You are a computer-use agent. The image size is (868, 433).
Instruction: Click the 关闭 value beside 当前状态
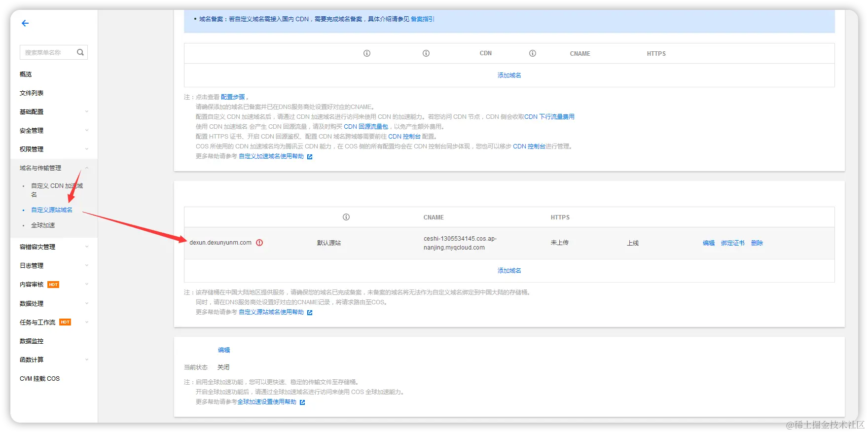point(223,367)
